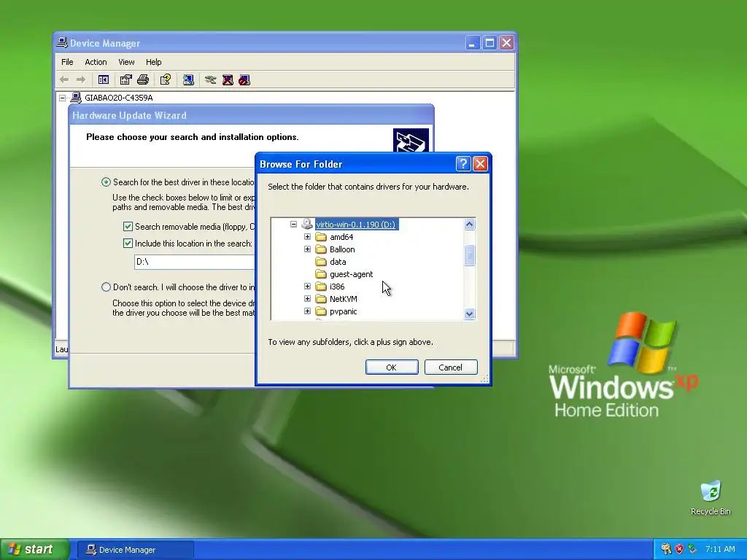Image resolution: width=747 pixels, height=560 pixels.
Task: Click the GIABAO20-C4359A computer icon
Action: (76, 98)
